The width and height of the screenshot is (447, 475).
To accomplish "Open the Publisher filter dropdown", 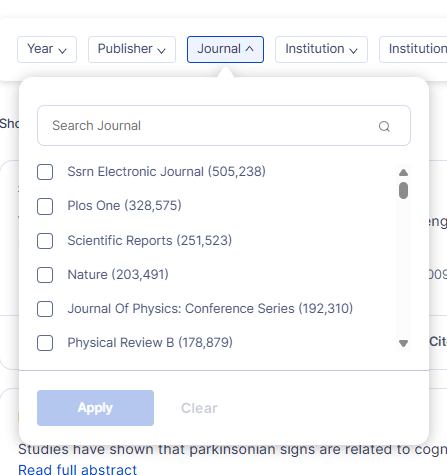I will coord(132,49).
